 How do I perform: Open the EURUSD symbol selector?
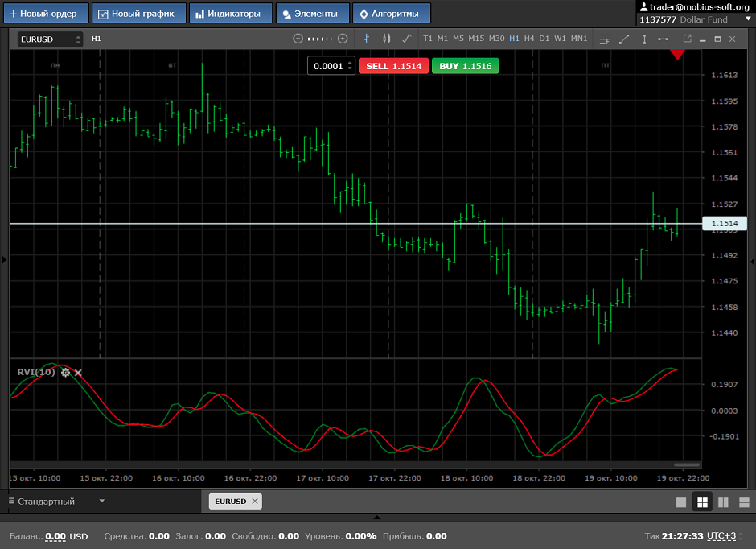click(50, 39)
